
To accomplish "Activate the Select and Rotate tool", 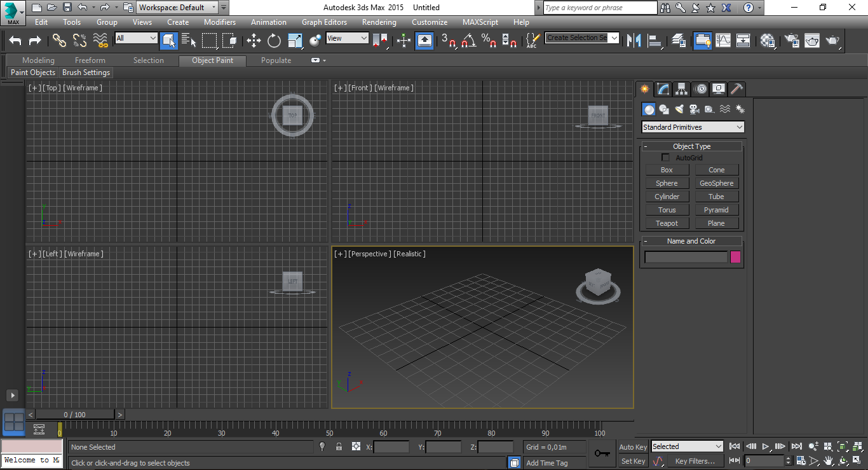I will coord(274,41).
